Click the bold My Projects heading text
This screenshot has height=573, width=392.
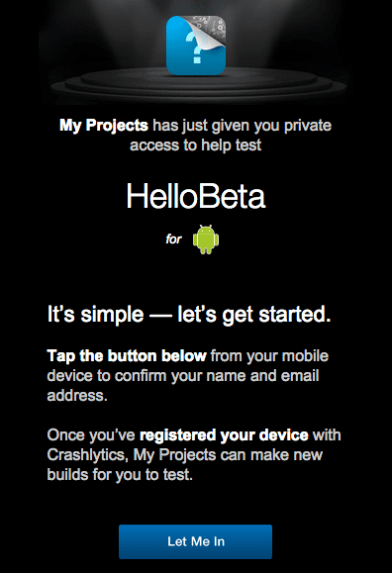click(x=104, y=126)
